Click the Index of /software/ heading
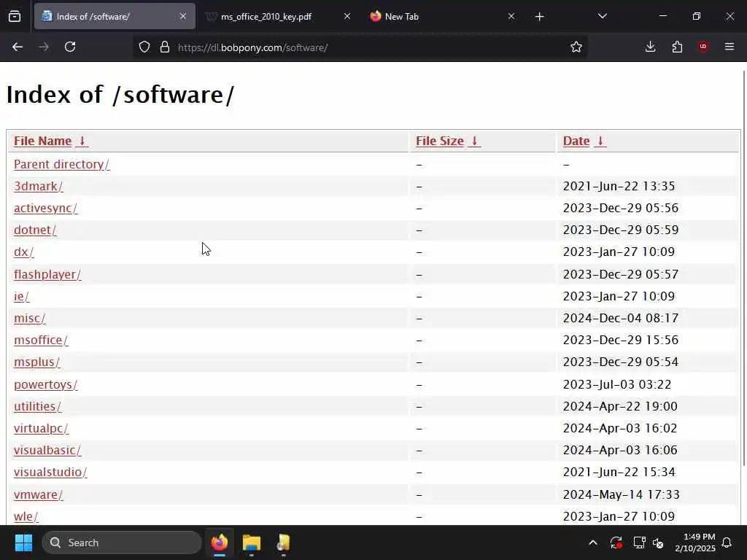 pos(120,94)
